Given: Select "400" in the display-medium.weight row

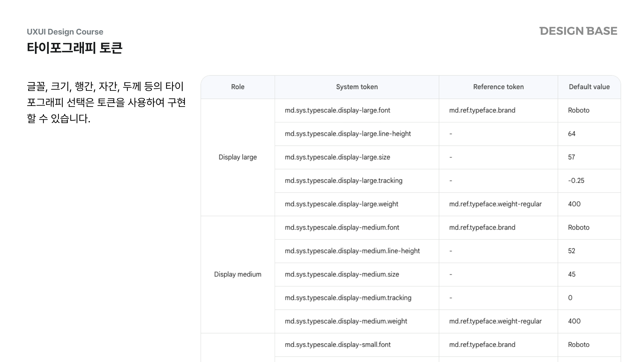Looking at the screenshot, I should pos(574,321).
